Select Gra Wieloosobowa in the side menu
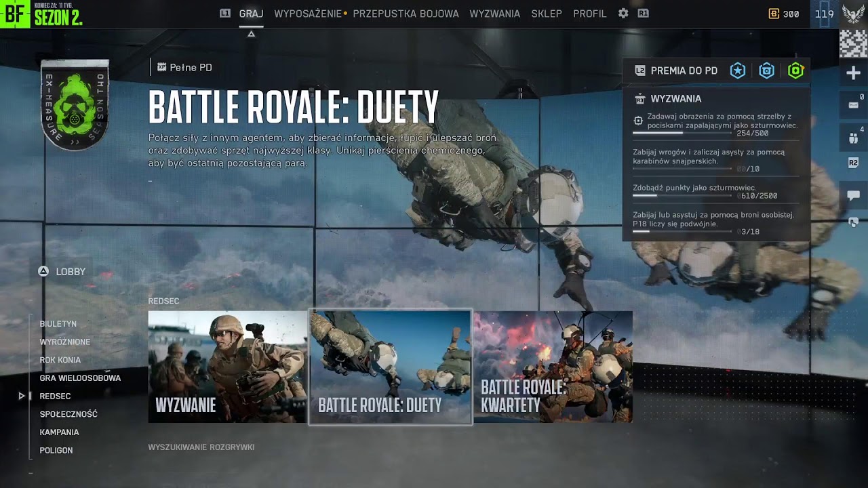The image size is (868, 488). [x=80, y=378]
